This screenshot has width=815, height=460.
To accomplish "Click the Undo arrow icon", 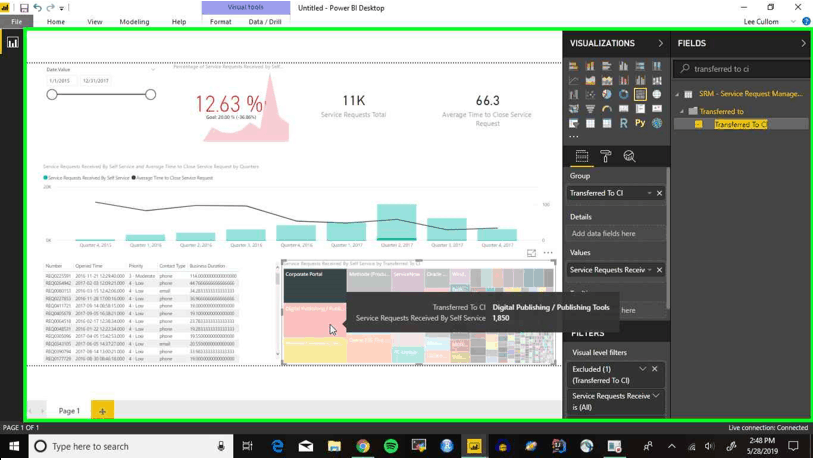I will 37,8.
